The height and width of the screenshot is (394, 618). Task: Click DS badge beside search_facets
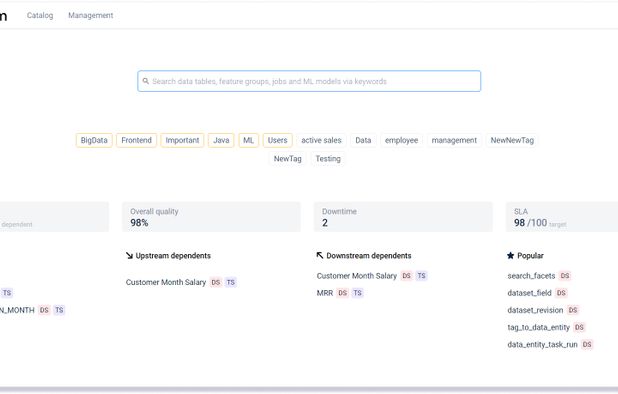[x=565, y=276]
